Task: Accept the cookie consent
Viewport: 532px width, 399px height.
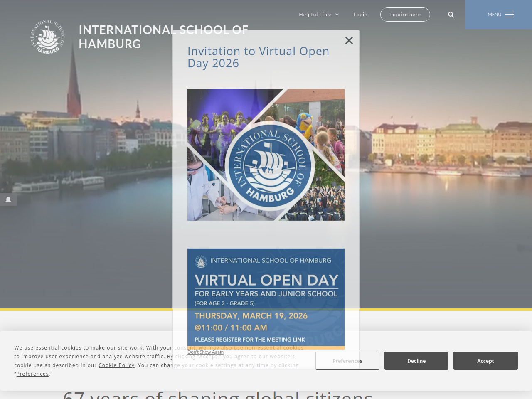Action: [485, 361]
